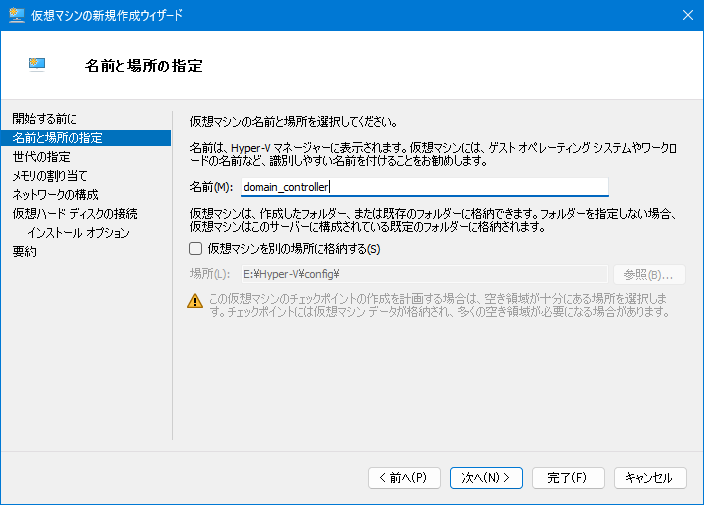This screenshot has width=704, height=505.
Task: Open ネットワークの構成 step
Action: (x=55, y=194)
